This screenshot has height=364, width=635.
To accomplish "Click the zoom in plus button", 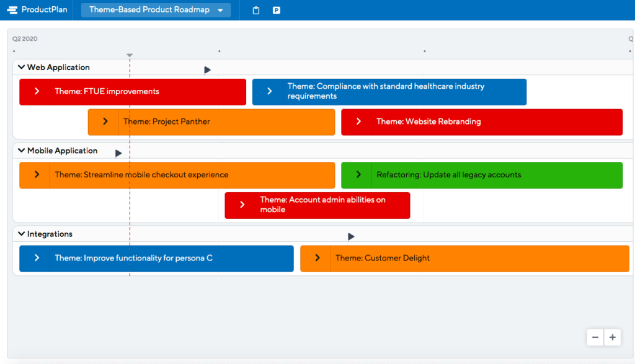I will 612,337.
